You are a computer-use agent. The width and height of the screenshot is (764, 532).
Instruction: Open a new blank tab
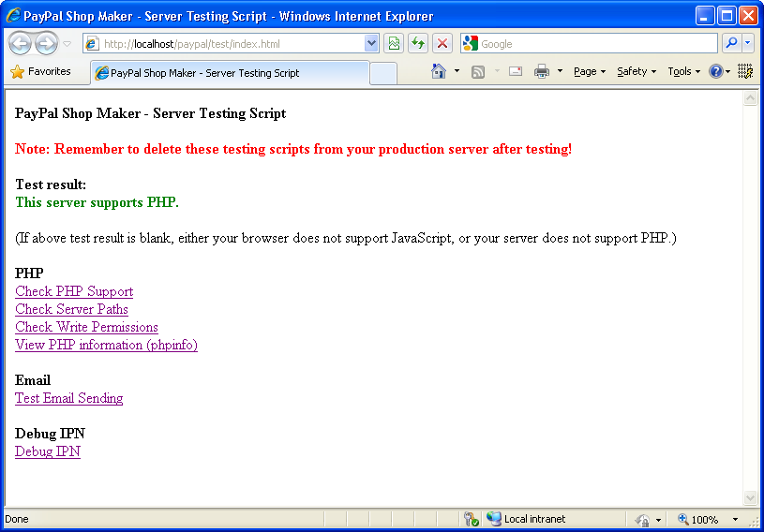coord(383,73)
